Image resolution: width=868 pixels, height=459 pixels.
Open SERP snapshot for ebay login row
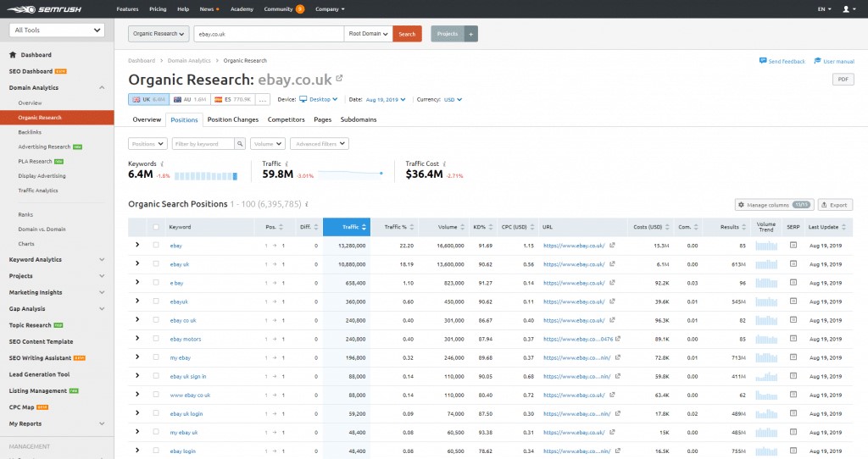click(793, 451)
